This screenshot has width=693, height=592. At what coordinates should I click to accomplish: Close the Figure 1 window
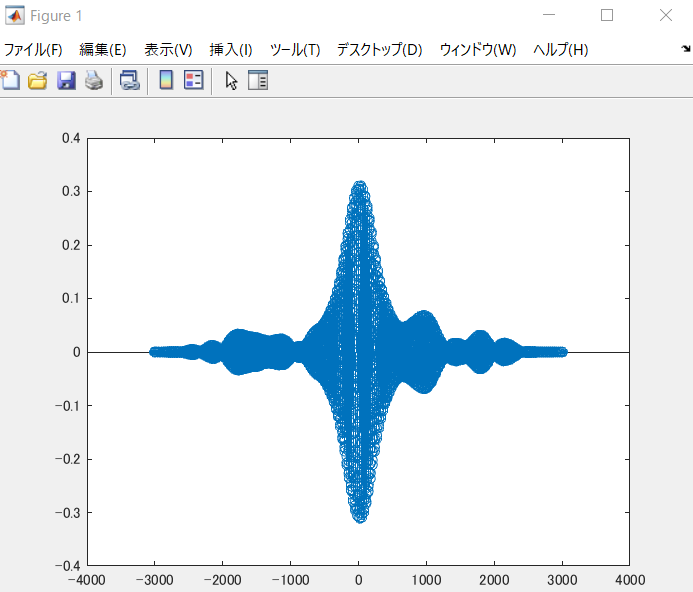(x=666, y=15)
